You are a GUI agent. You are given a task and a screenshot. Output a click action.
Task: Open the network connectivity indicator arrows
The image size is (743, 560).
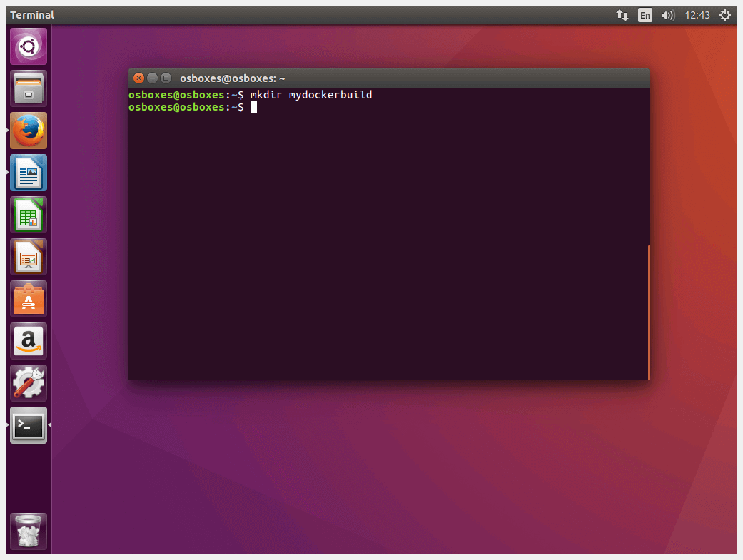point(622,14)
